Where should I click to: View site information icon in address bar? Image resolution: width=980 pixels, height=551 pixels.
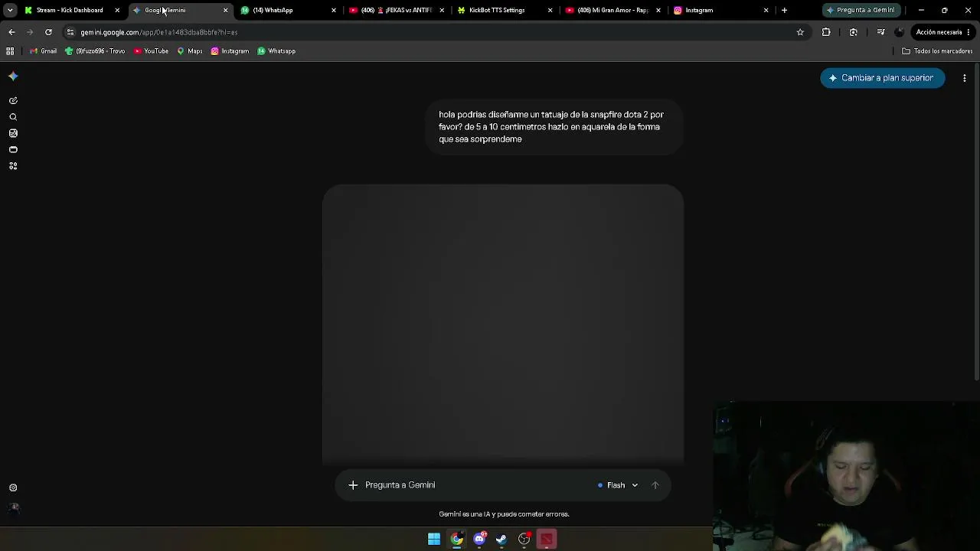point(70,32)
